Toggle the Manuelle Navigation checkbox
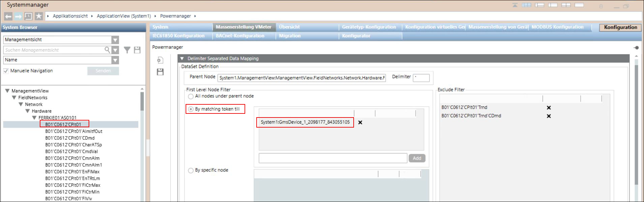The height and width of the screenshot is (202, 644). point(6,71)
